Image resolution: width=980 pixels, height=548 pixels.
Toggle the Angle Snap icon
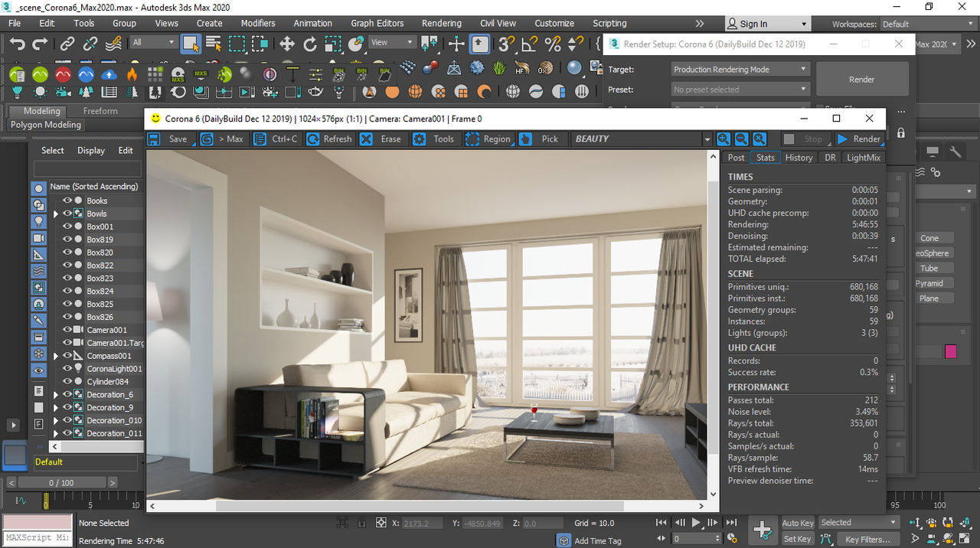528,44
